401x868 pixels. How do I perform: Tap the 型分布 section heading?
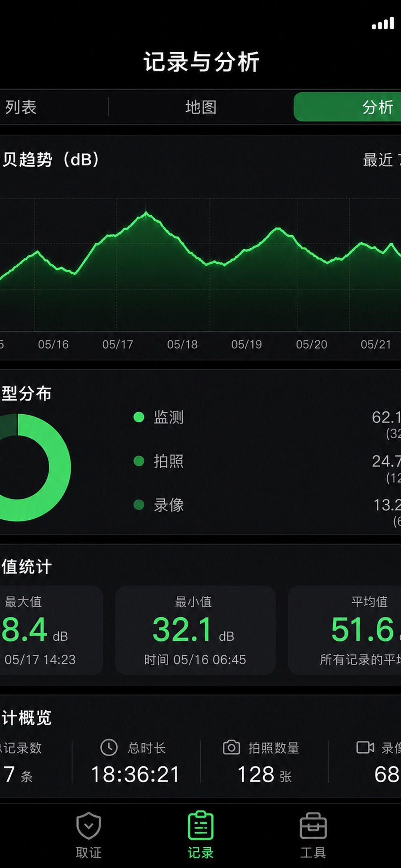pos(26,393)
